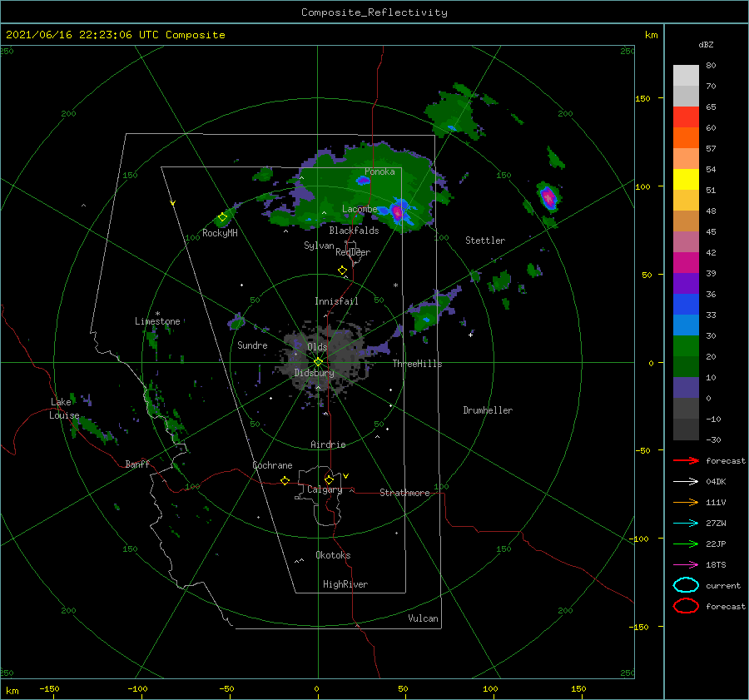Select the 54 dBZ yellow color swatch
The height and width of the screenshot is (700, 749).
686,180
